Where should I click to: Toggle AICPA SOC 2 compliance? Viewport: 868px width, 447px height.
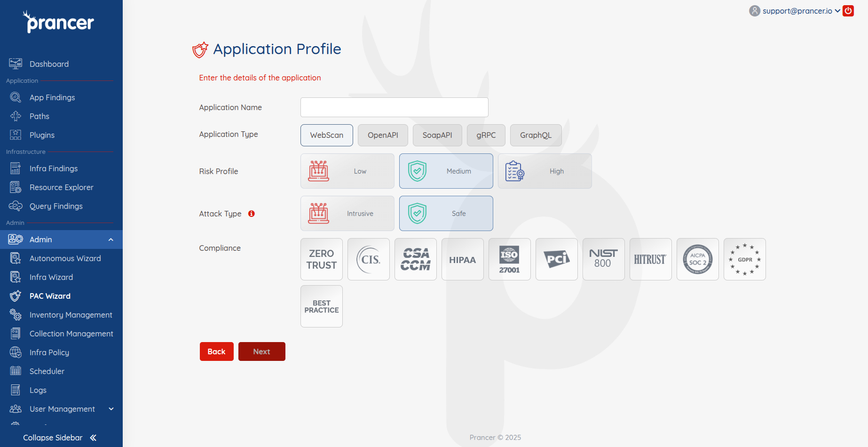698,259
